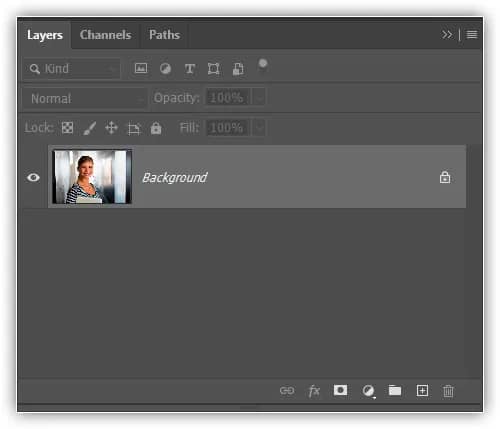This screenshot has width=500, height=429.
Task: Lock layer position
Action: pos(111,128)
